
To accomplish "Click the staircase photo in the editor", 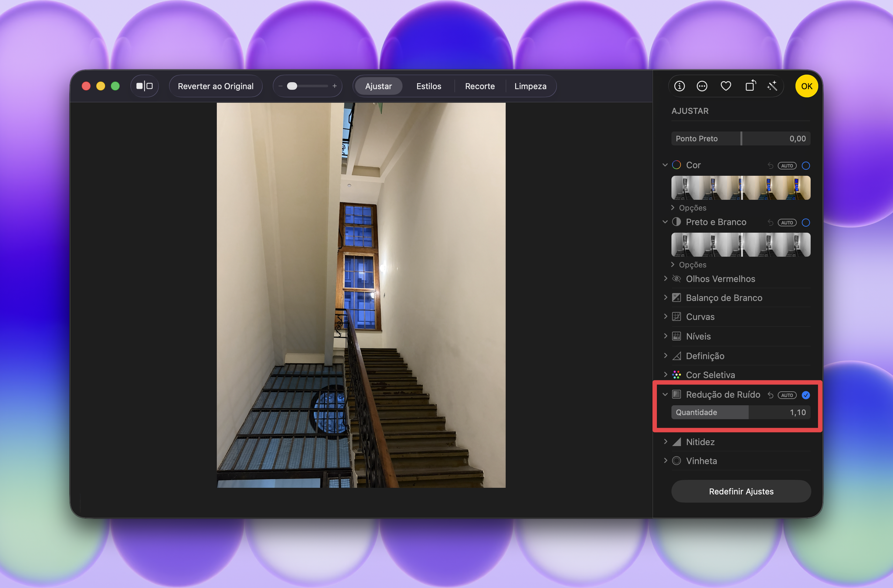I will (361, 295).
